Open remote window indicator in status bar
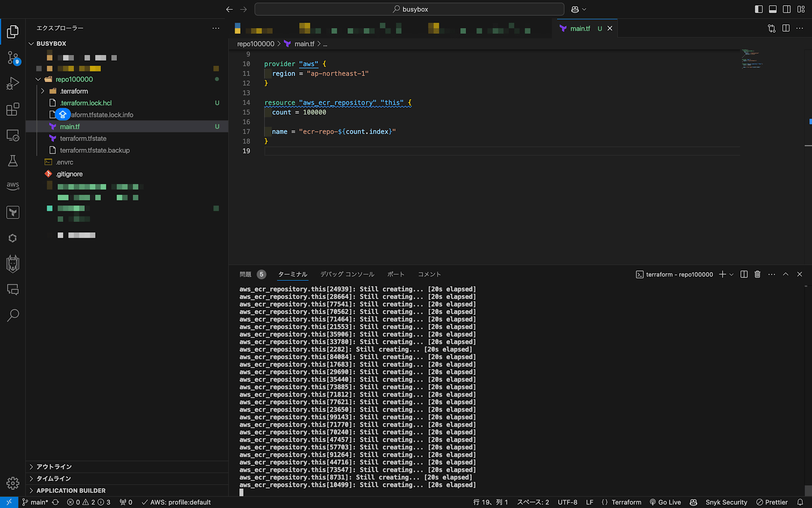This screenshot has height=508, width=812. click(x=9, y=502)
